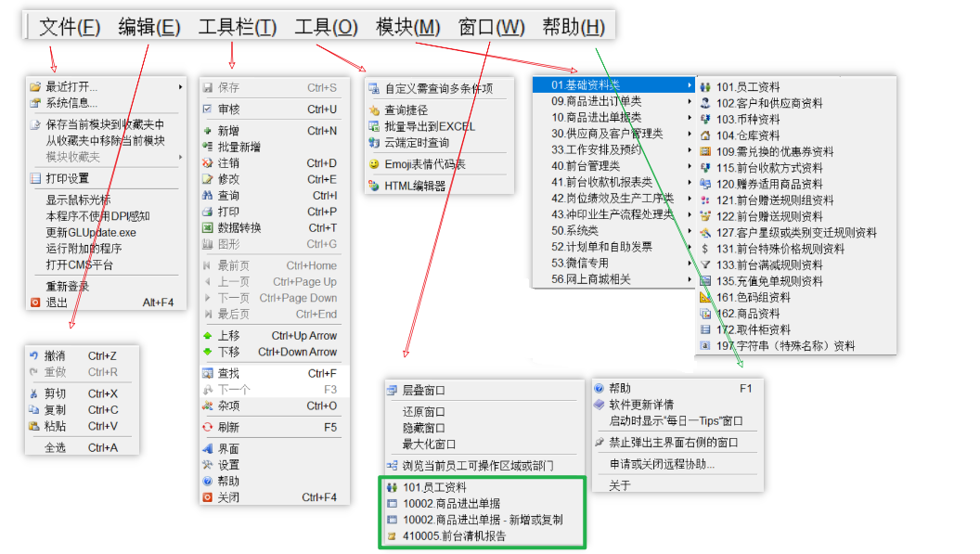Screen dimensions: 980x554
Task: Select 162.商品资料 from module list
Action: 747,314
